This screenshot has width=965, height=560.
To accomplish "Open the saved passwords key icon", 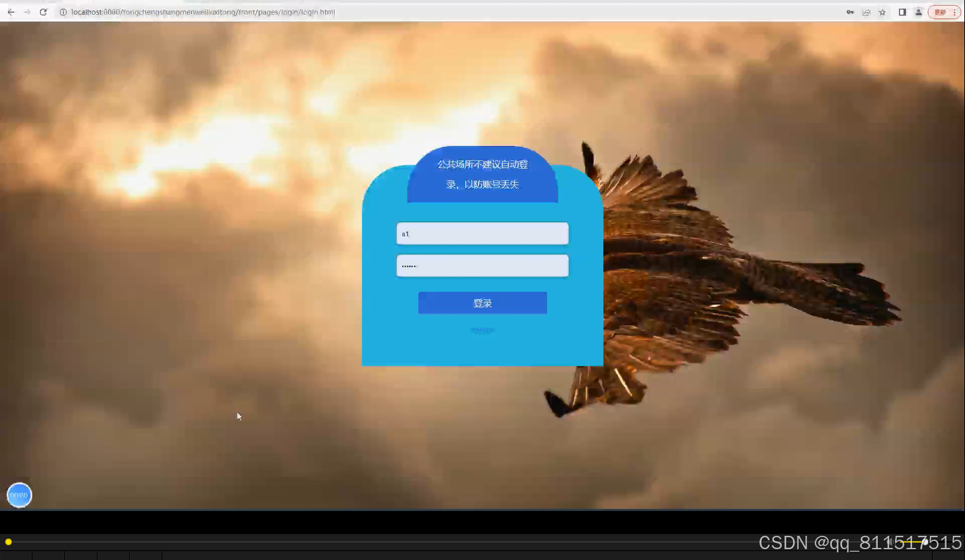I will [850, 12].
